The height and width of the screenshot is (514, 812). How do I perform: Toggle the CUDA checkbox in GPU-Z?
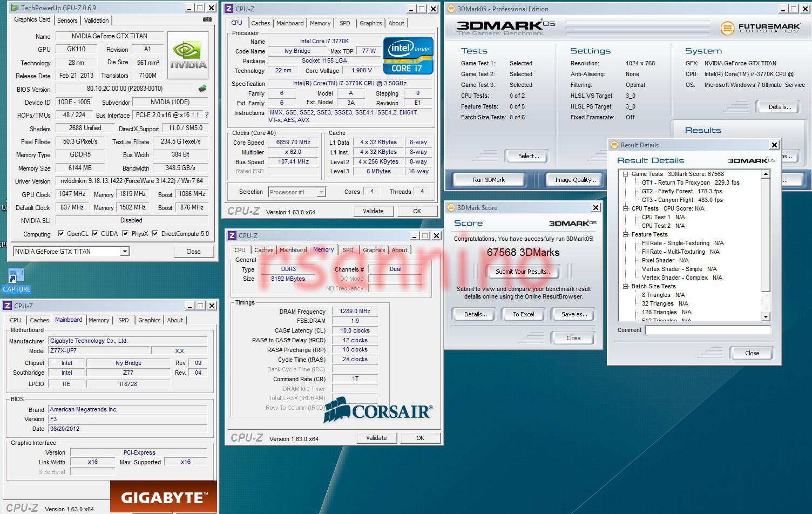(95, 234)
